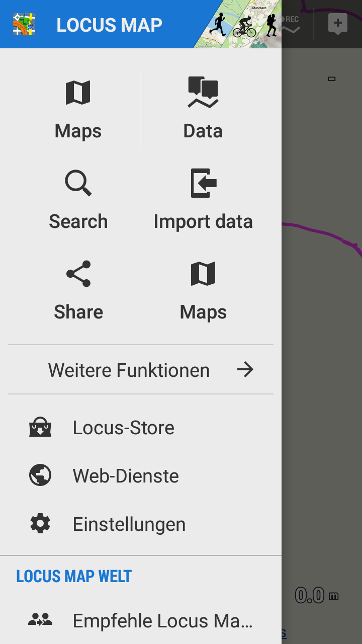Tap the Search magnifier icon
This screenshot has width=362, height=644.
point(78,183)
